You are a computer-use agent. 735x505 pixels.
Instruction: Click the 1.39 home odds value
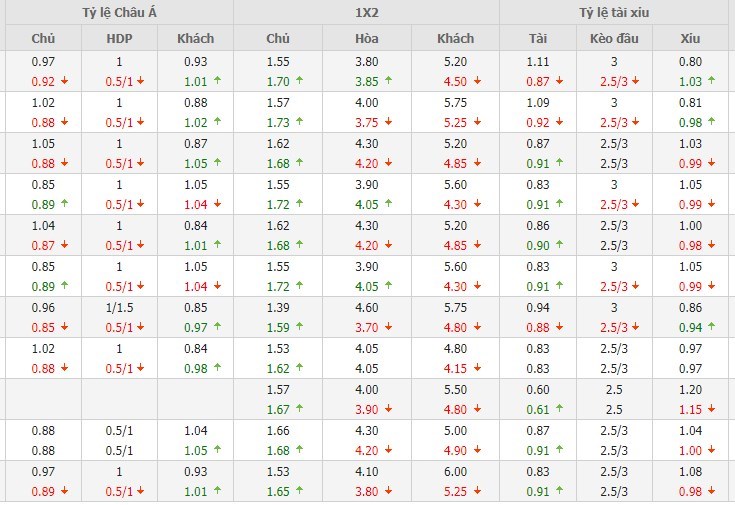click(x=278, y=309)
